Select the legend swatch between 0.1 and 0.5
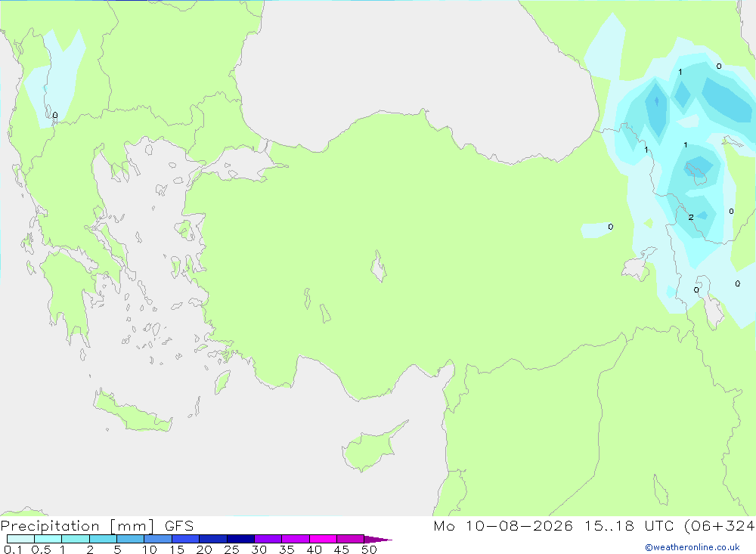The width and height of the screenshot is (756, 554). coord(20,539)
